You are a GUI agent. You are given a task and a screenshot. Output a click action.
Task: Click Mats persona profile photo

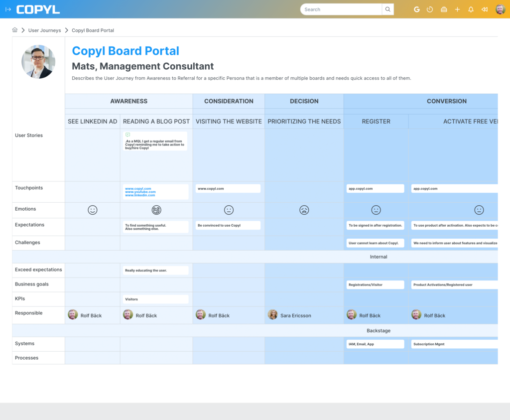(x=38, y=62)
